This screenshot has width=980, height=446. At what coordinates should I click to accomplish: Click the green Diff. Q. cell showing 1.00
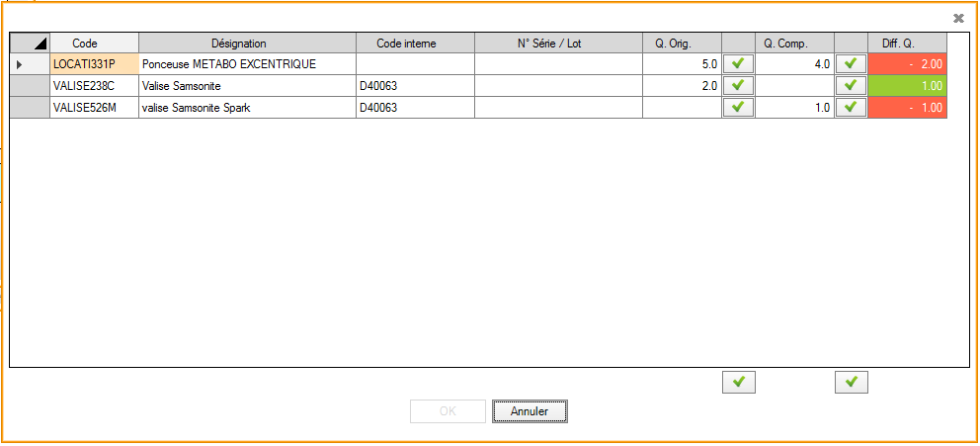[x=906, y=85]
